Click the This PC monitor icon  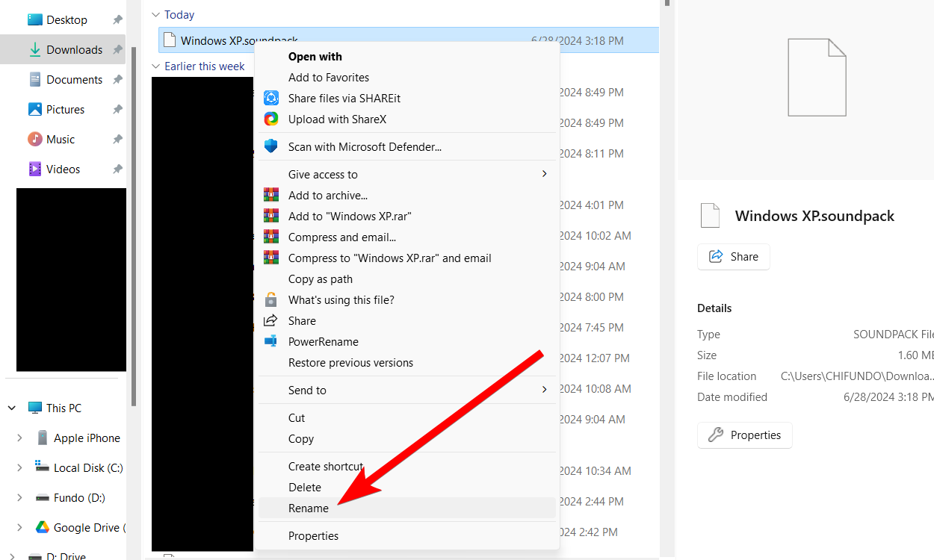click(34, 408)
